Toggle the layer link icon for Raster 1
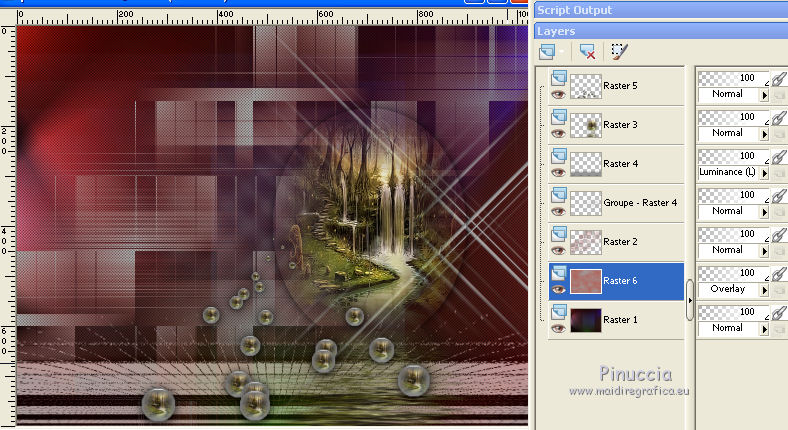788x430 pixels. [778, 313]
